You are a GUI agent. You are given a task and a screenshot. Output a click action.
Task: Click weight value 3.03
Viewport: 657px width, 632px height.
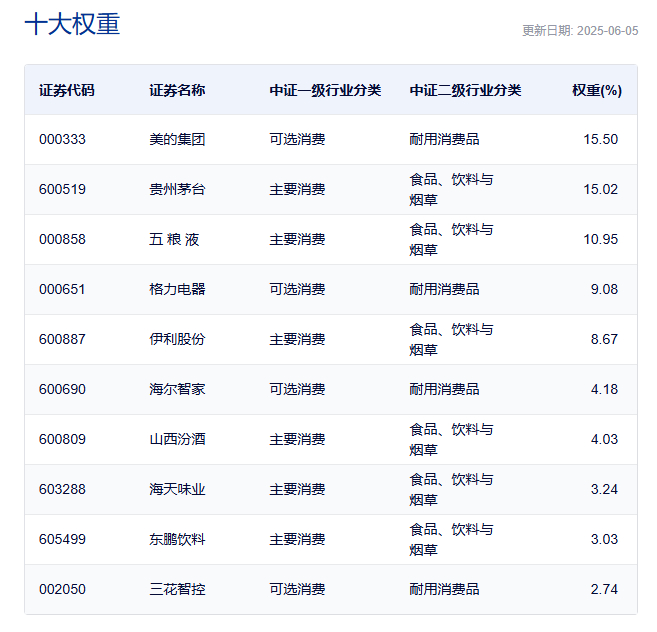tap(604, 539)
